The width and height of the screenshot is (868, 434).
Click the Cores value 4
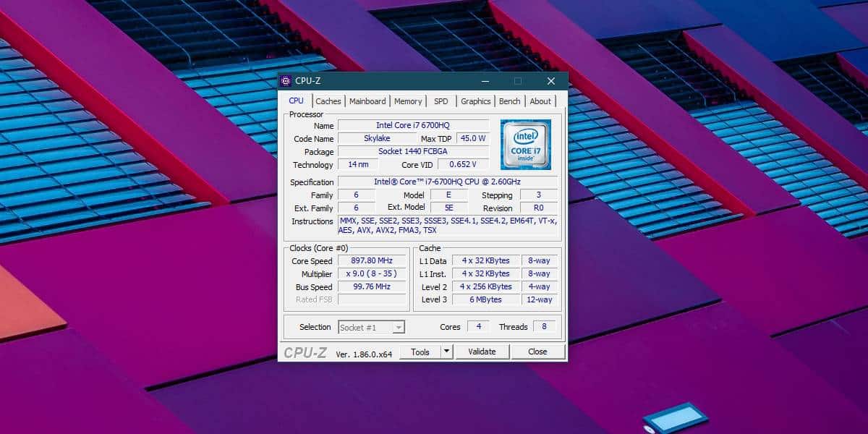(478, 327)
